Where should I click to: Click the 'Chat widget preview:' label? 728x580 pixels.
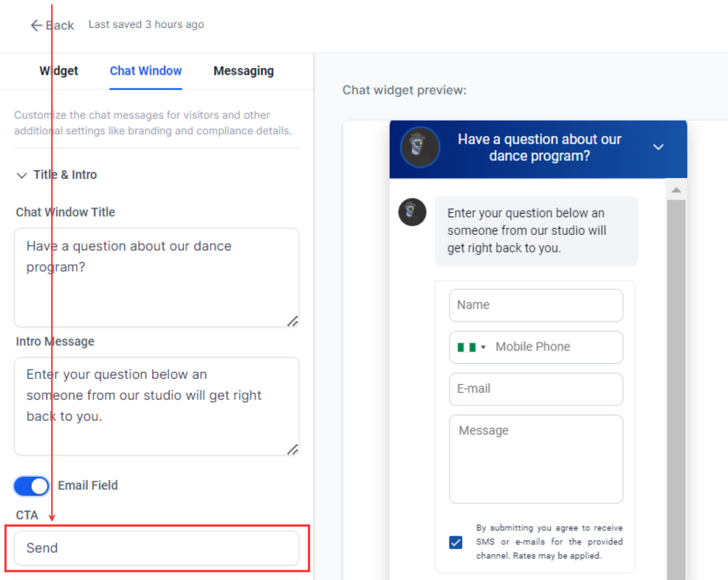404,90
